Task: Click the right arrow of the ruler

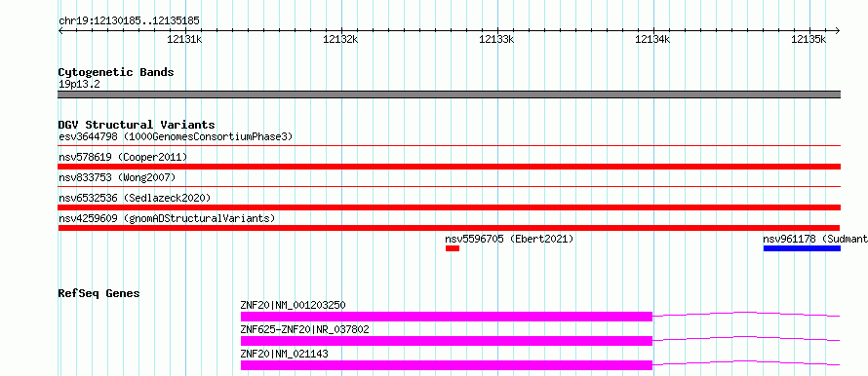Action: click(838, 30)
